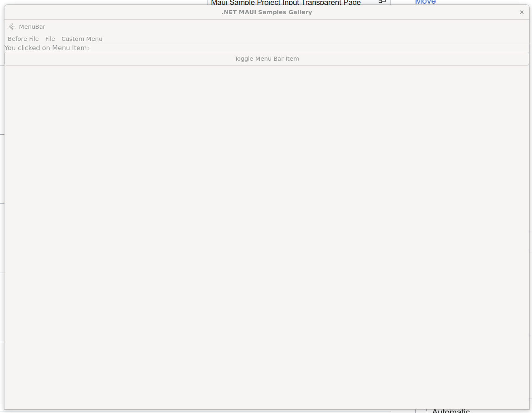Image resolution: width=532 pixels, height=413 pixels.
Task: Click the Automatic option label text
Action: pos(451,411)
